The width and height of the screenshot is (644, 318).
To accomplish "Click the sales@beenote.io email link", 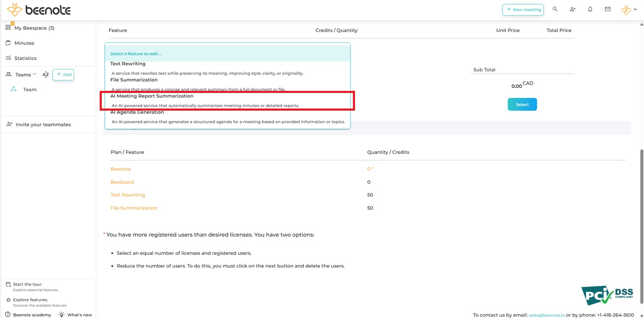I will point(546,315).
